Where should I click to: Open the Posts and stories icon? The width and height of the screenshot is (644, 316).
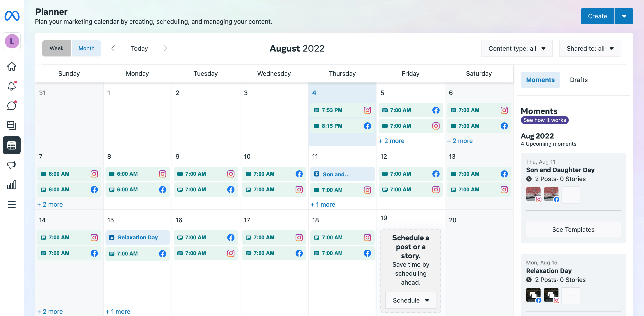[x=11, y=125]
